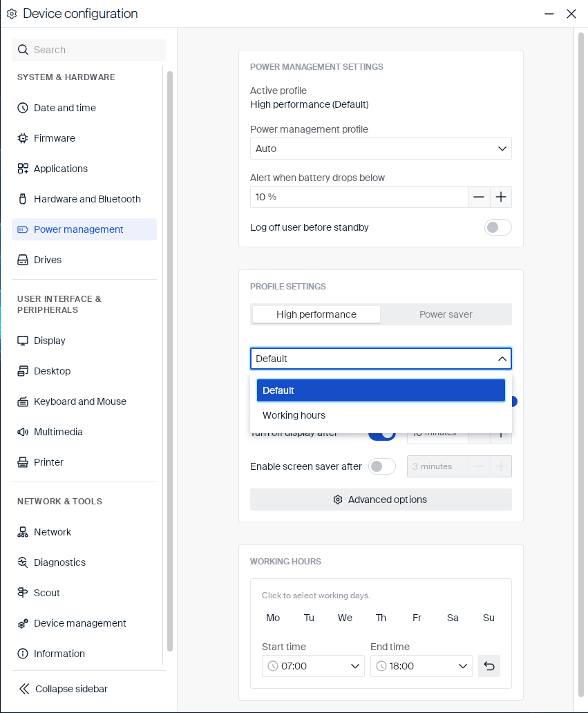Viewport: 588px width, 713px height.
Task: Click the Multimedia speaker icon
Action: click(23, 432)
